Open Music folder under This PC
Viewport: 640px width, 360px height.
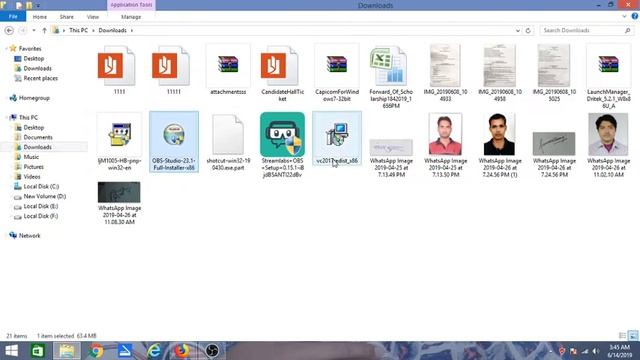click(x=31, y=157)
